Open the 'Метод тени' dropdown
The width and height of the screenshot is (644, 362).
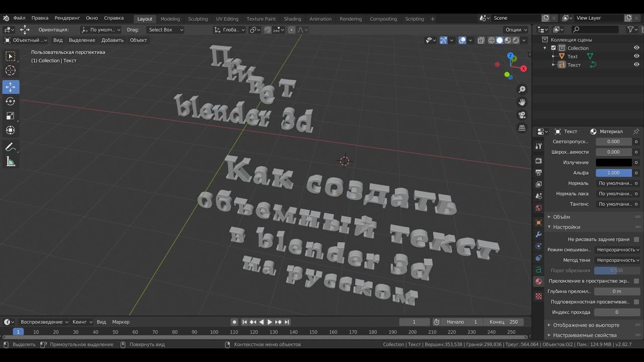click(x=618, y=260)
